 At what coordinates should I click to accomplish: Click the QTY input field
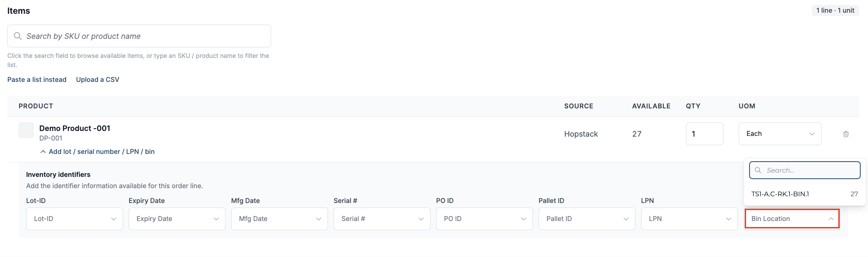coord(704,134)
